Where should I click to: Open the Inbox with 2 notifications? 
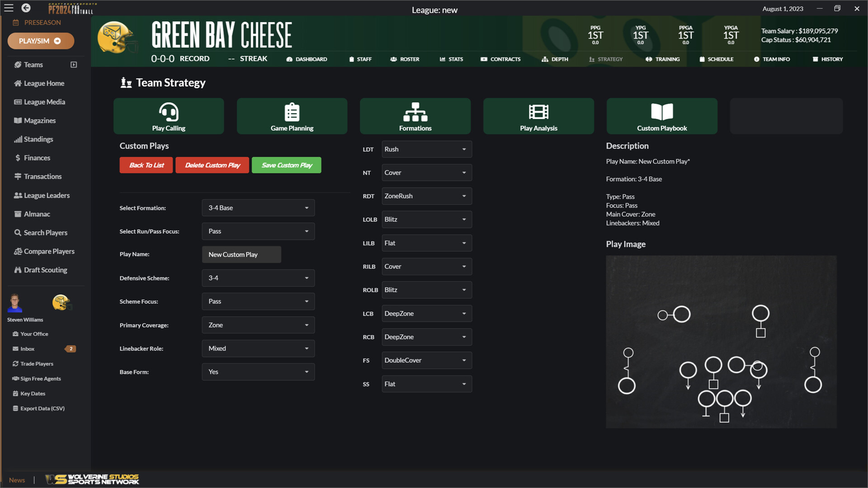[x=27, y=348]
